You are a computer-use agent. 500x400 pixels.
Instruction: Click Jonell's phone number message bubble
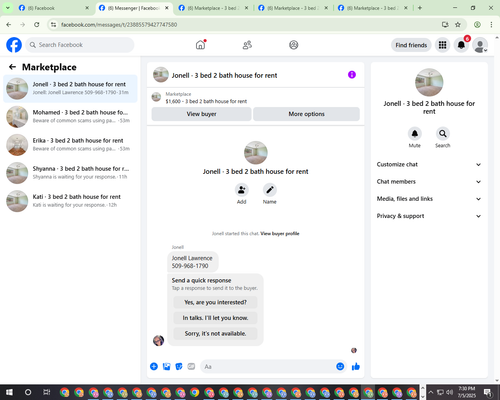click(192, 262)
